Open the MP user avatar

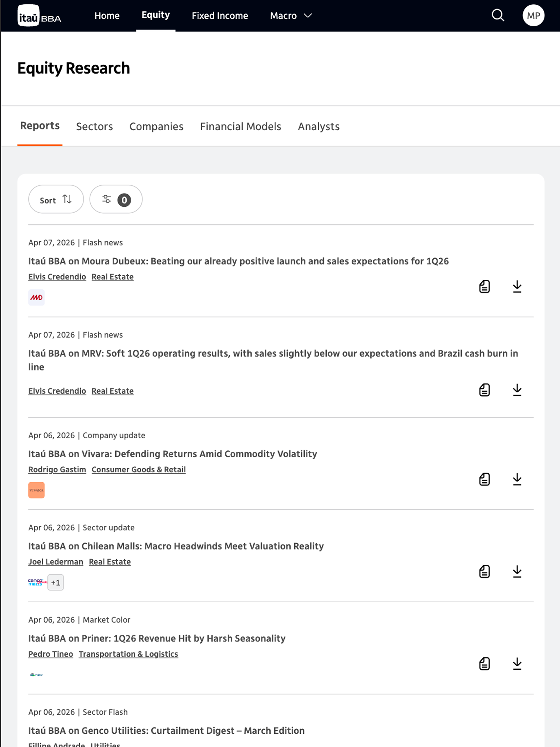pyautogui.click(x=533, y=15)
